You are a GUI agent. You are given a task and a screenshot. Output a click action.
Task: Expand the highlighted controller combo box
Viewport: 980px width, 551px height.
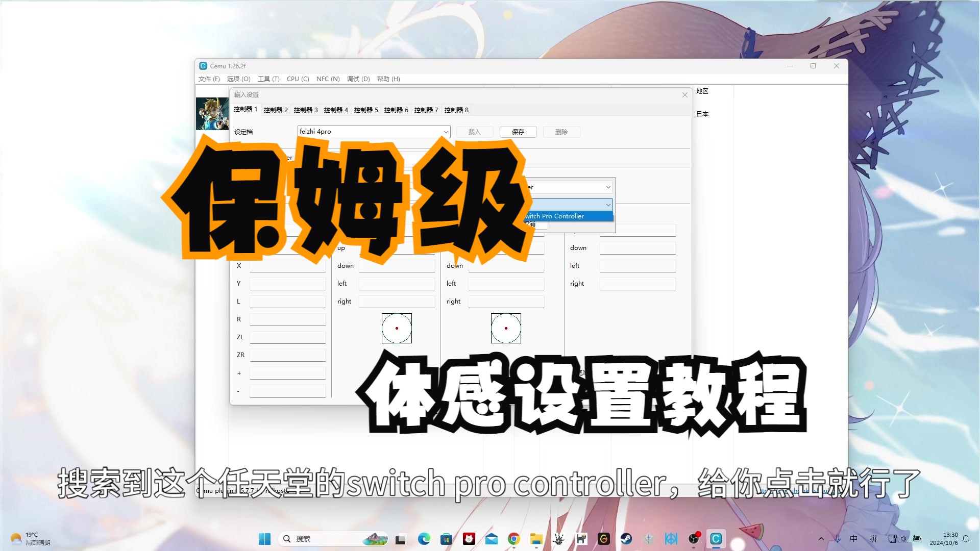tap(608, 205)
